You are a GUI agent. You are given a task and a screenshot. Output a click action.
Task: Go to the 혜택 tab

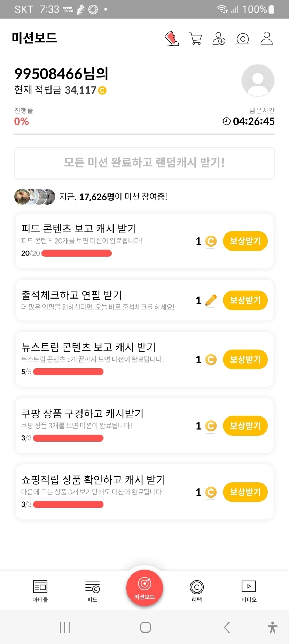tap(197, 591)
